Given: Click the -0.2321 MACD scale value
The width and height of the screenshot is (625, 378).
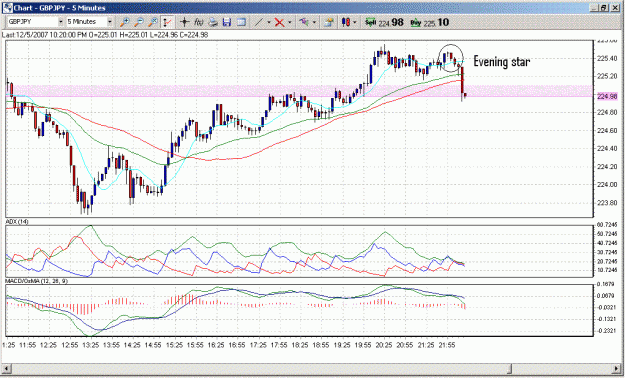Looking at the screenshot, I should point(607,331).
